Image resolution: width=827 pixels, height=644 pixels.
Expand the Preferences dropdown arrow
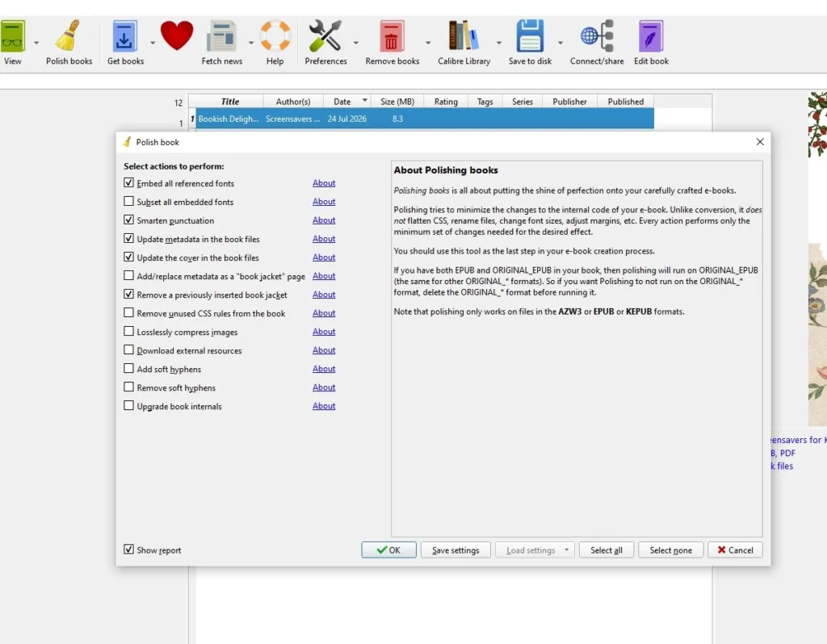[x=356, y=43]
